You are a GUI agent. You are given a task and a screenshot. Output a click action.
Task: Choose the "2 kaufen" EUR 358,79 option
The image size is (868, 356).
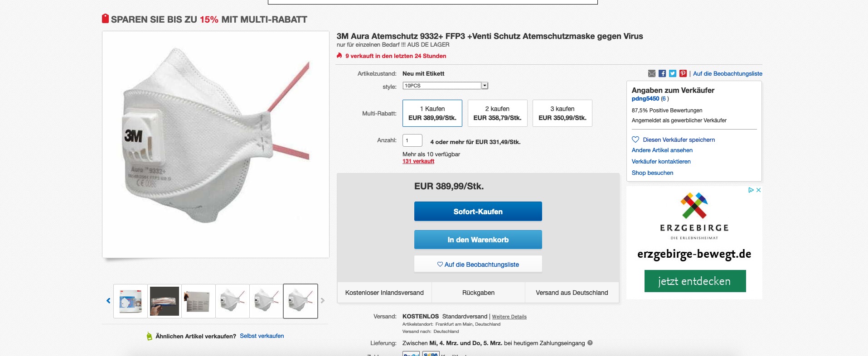point(497,113)
